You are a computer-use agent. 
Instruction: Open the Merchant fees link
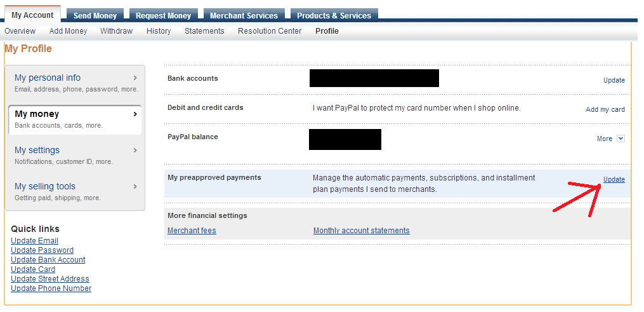tap(192, 231)
